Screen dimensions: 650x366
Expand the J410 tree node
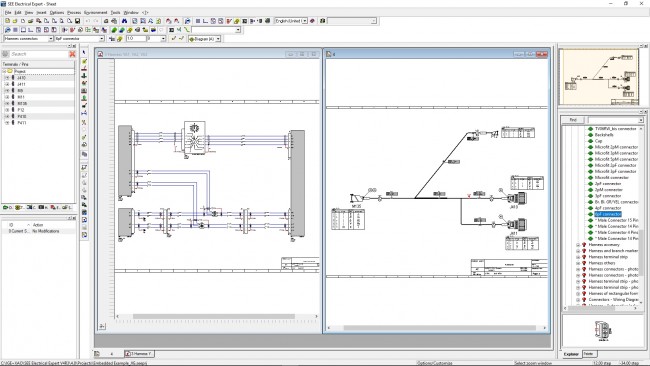[x=7, y=78]
